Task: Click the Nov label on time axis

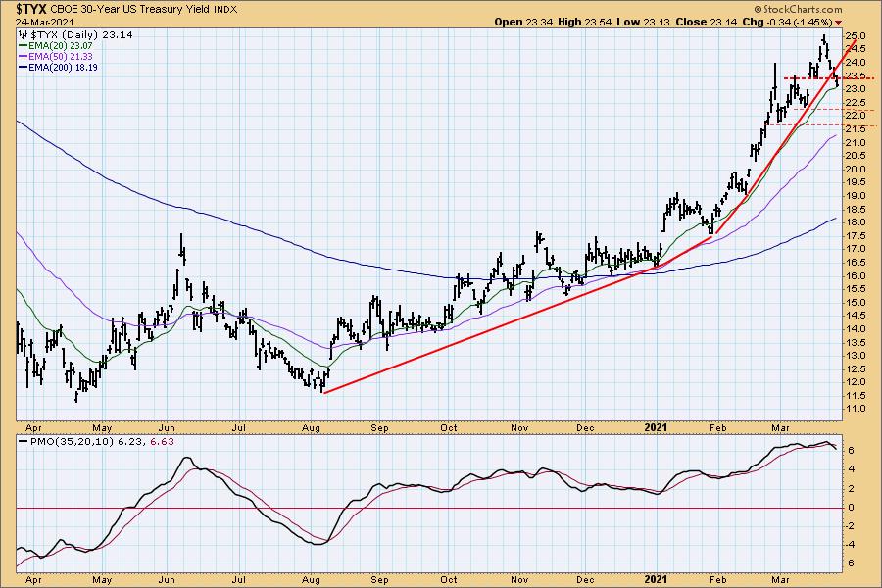Action: (x=520, y=428)
